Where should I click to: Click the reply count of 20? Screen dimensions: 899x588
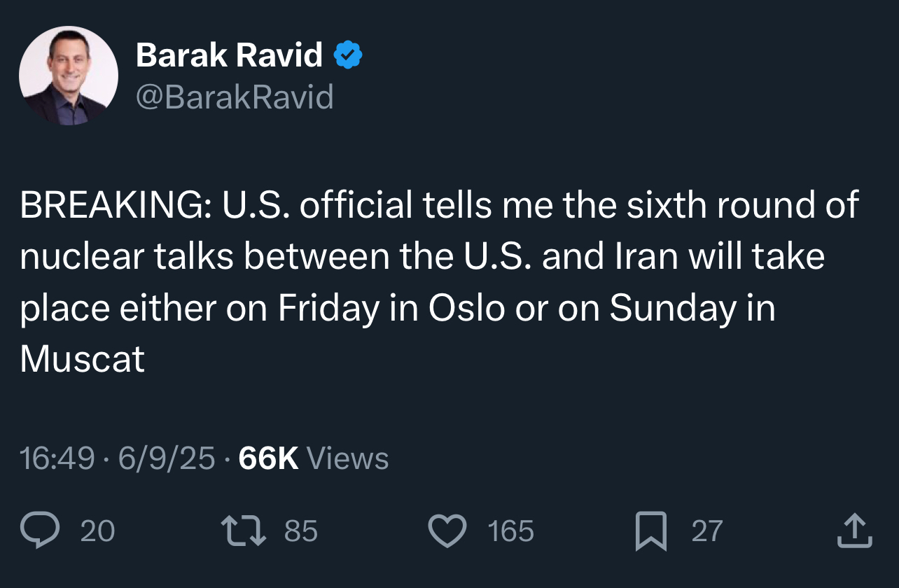pyautogui.click(x=97, y=531)
